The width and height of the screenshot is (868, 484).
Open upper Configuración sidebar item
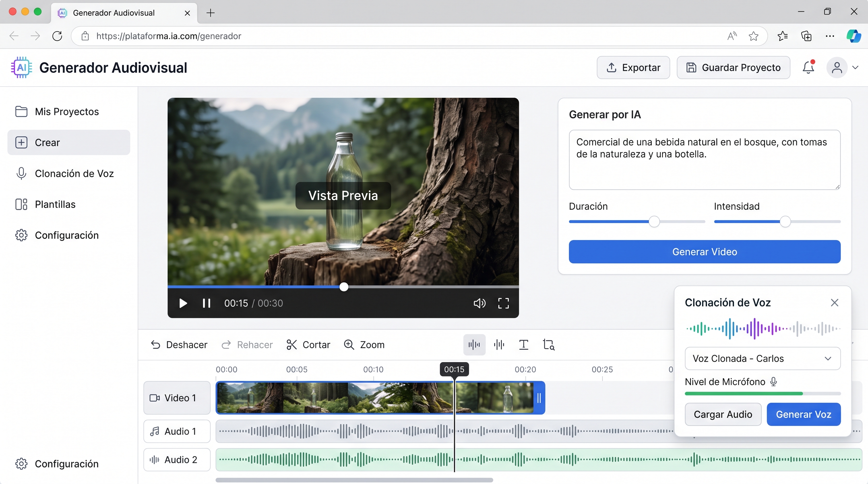(69, 235)
